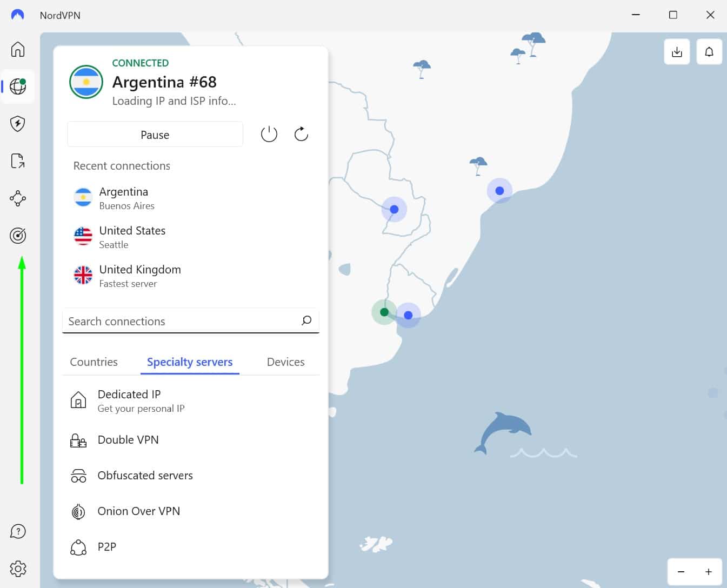727x588 pixels.
Task: Click the search magnifier icon
Action: tap(306, 320)
